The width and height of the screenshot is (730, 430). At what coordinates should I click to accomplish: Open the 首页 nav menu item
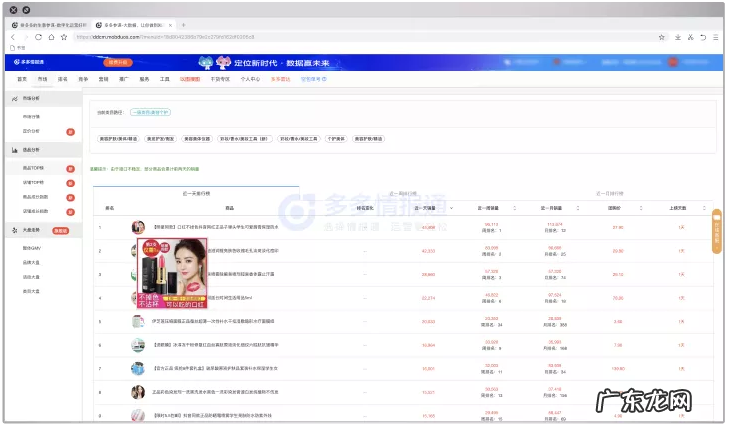click(22, 80)
